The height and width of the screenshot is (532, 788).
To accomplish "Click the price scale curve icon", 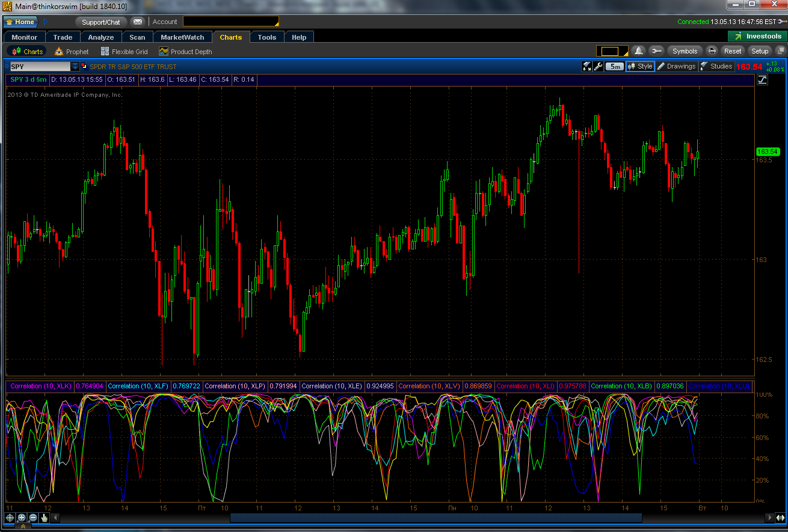I will pos(762,79).
